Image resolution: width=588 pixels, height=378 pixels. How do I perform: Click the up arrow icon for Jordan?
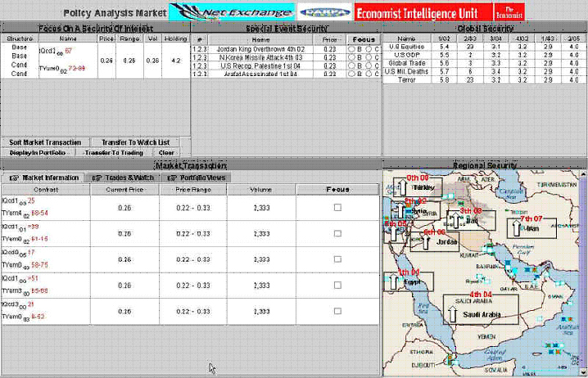tap(426, 242)
